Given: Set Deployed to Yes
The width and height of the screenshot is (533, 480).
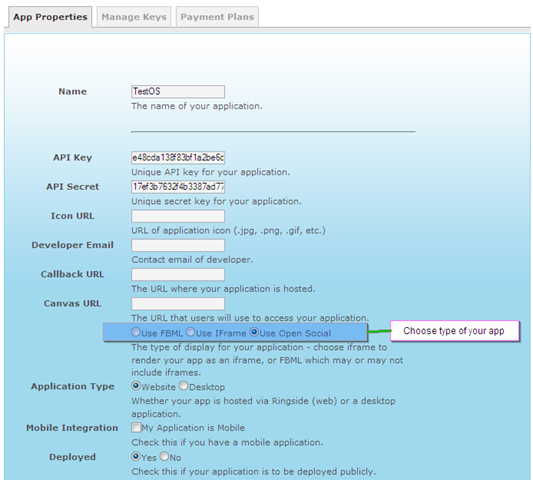Looking at the screenshot, I should point(136,456).
